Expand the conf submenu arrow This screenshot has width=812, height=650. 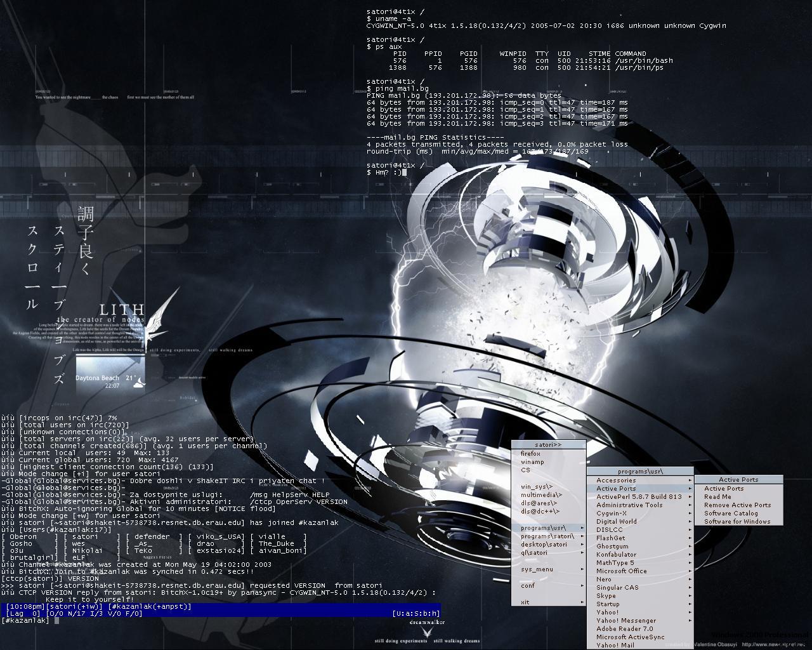click(582, 586)
